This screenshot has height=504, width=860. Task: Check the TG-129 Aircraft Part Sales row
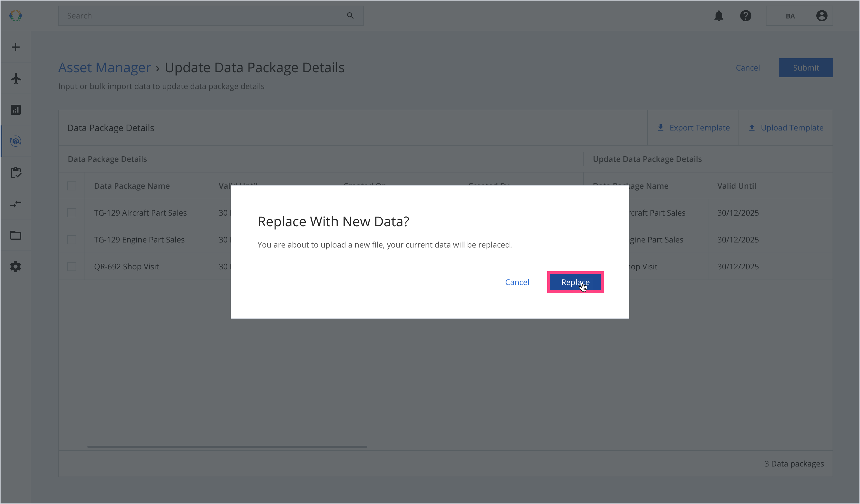point(72,213)
